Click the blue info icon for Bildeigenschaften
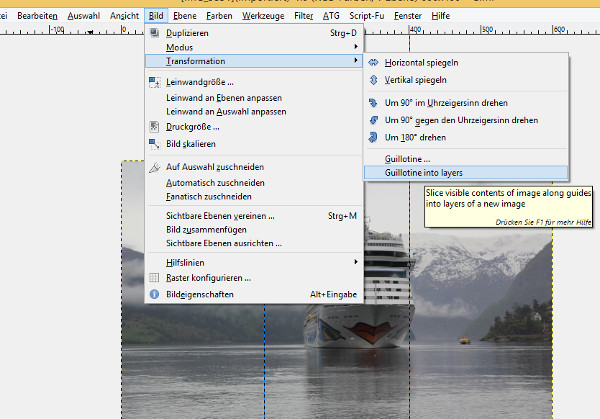600x419 pixels. click(x=154, y=294)
